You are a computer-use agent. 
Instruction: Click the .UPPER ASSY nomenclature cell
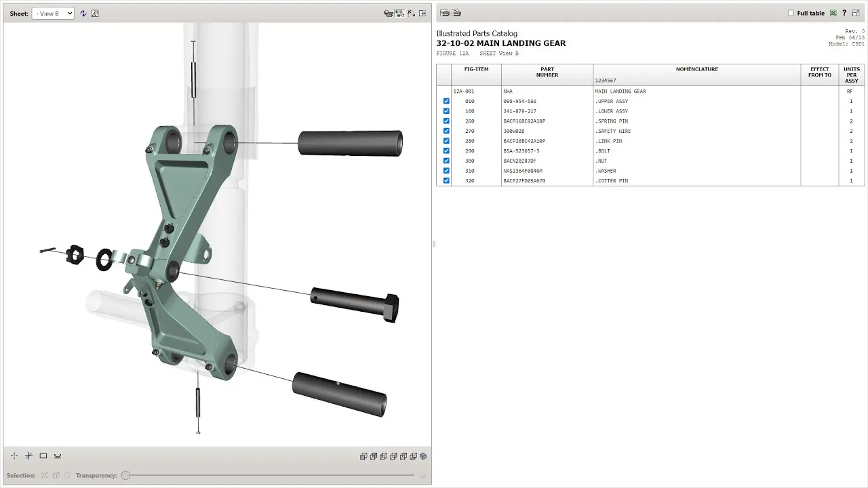click(x=612, y=101)
